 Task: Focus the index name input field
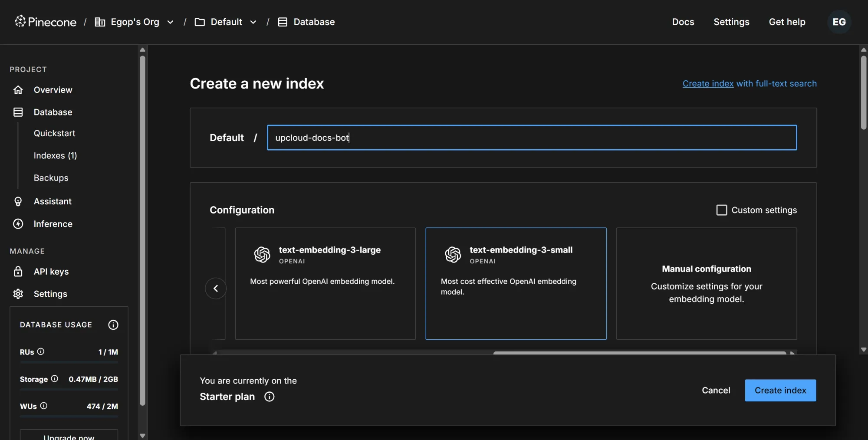[532, 138]
